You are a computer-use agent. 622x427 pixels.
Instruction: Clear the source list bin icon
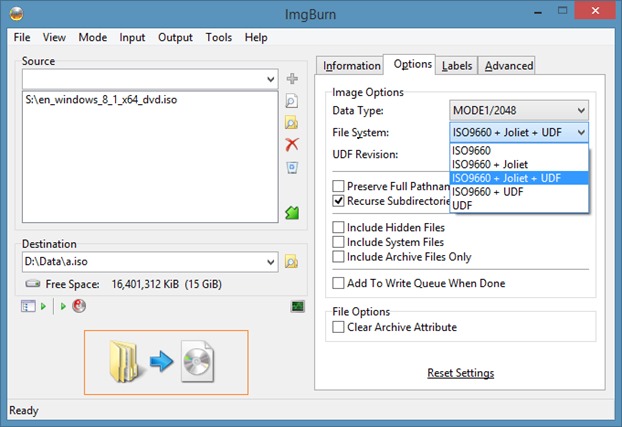[x=292, y=167]
